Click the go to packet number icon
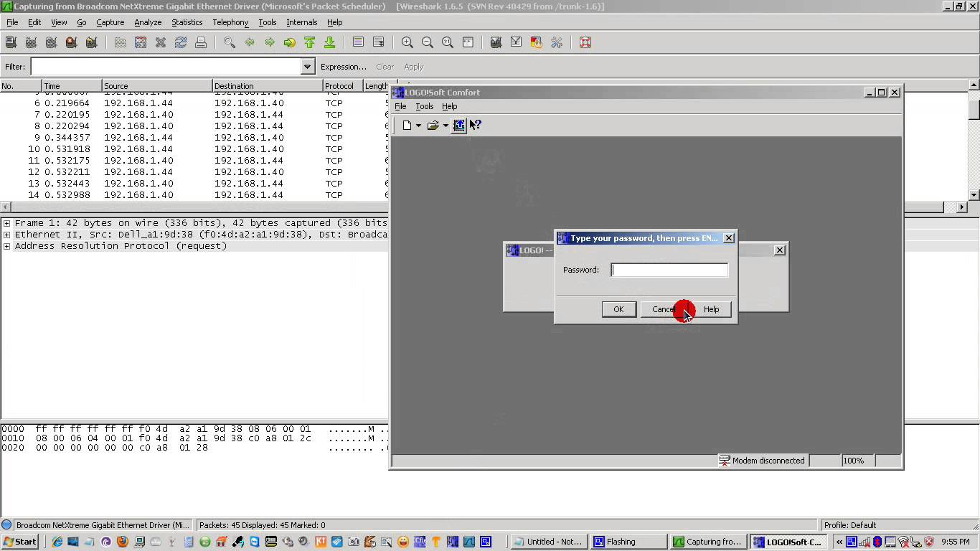Image resolution: width=980 pixels, height=551 pixels. click(289, 42)
